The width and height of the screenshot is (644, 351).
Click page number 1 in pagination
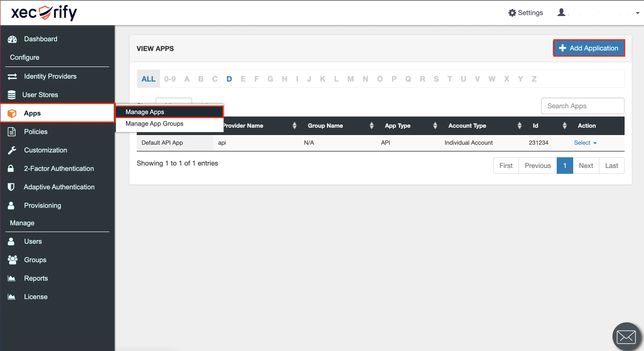tap(565, 166)
